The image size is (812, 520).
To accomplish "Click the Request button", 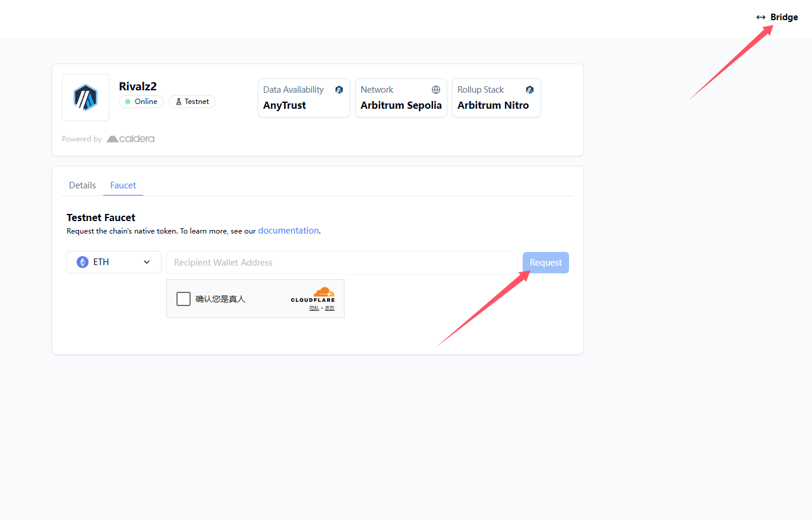I will click(546, 263).
